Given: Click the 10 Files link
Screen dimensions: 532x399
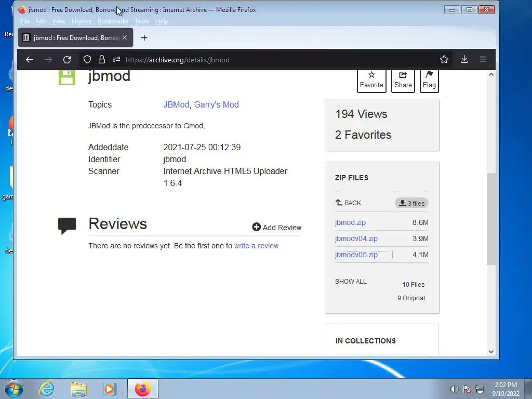Looking at the screenshot, I should 413,284.
